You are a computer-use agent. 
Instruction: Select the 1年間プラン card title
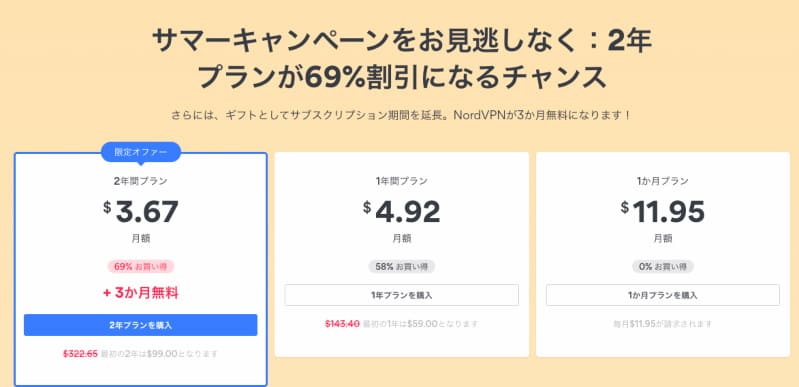coord(402,181)
